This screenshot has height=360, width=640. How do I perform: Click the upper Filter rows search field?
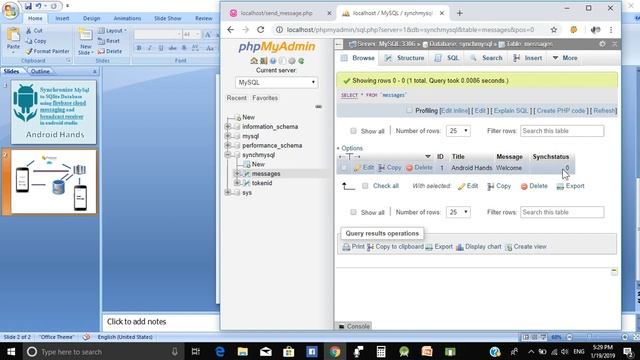tap(562, 131)
